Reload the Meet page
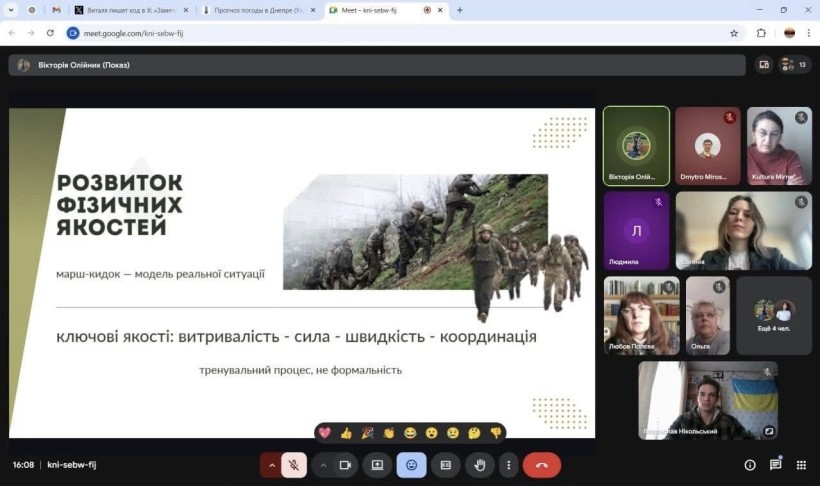Screen dimensions: 820x486 (50, 33)
